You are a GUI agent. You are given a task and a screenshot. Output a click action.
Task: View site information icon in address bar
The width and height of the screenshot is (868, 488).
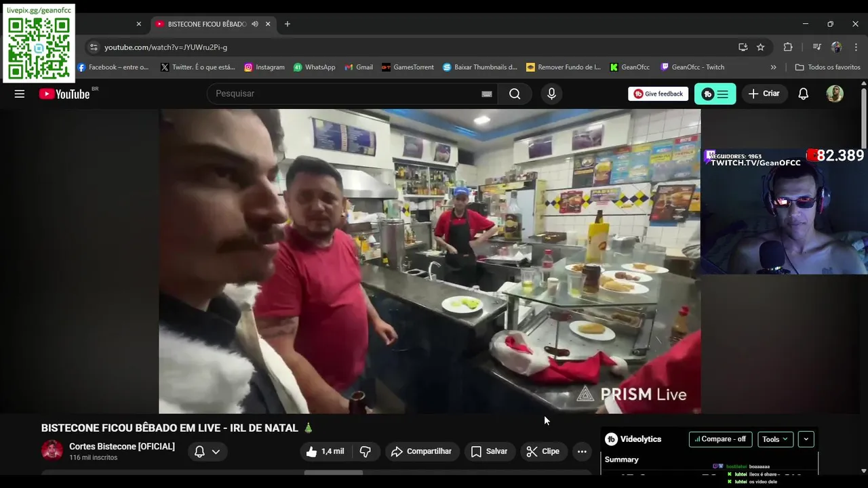click(x=94, y=47)
